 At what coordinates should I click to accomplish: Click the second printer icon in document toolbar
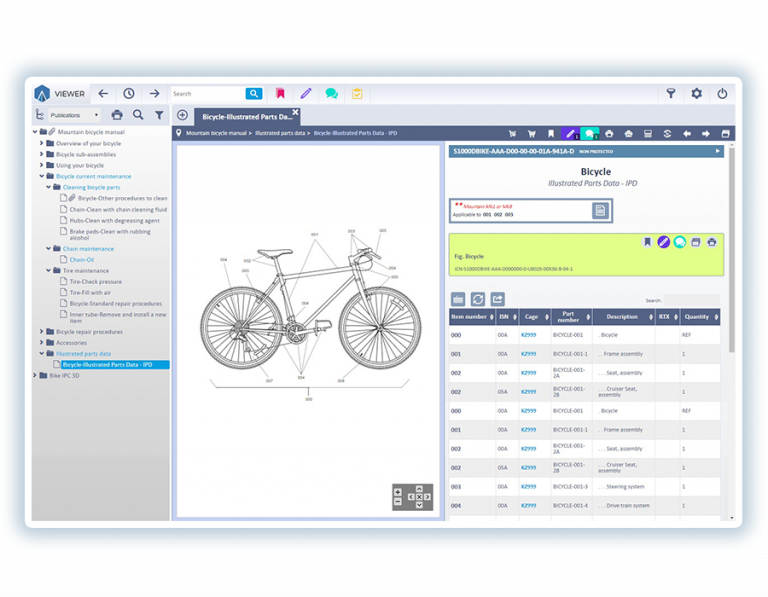(628, 133)
